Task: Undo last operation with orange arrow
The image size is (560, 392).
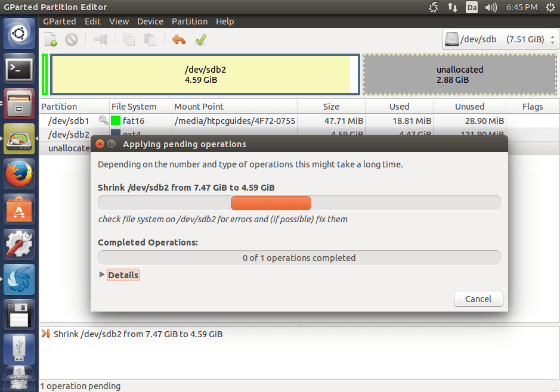Action: (179, 40)
